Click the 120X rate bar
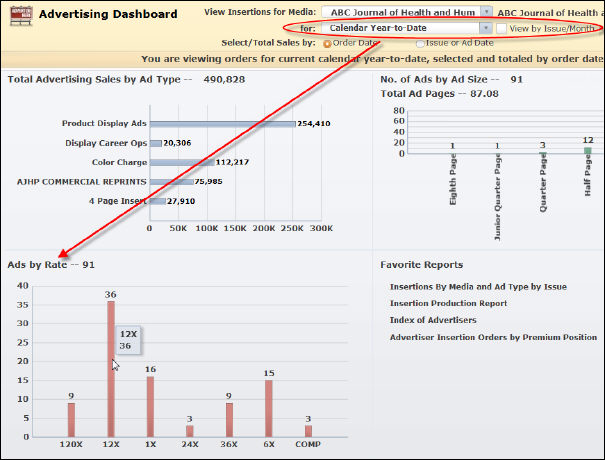 tap(71, 420)
